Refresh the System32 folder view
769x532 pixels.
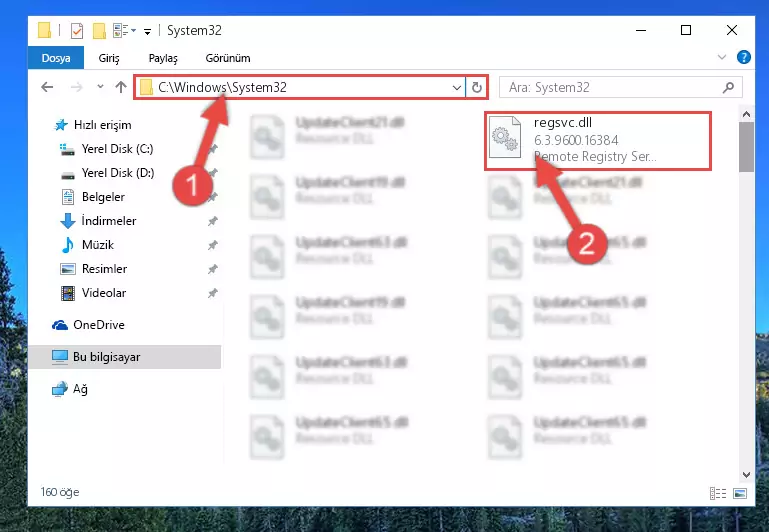coord(477,88)
